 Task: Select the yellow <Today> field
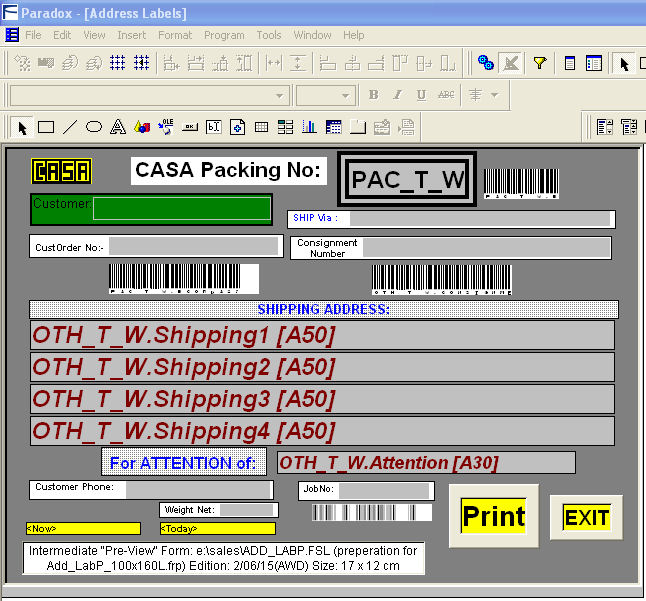pos(218,529)
